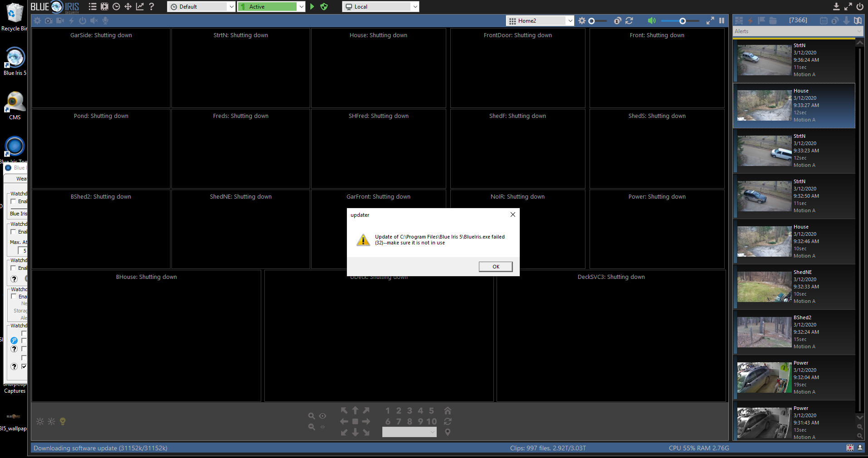The width and height of the screenshot is (868, 458).
Task: Open Power alert clip from 9:32:04 AM
Action: [x=794, y=377]
